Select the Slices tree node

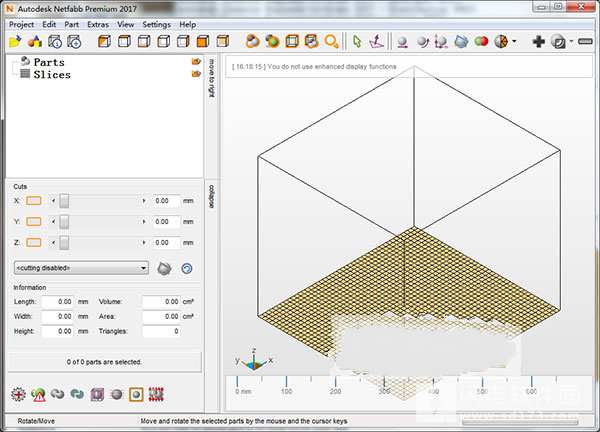[x=52, y=74]
